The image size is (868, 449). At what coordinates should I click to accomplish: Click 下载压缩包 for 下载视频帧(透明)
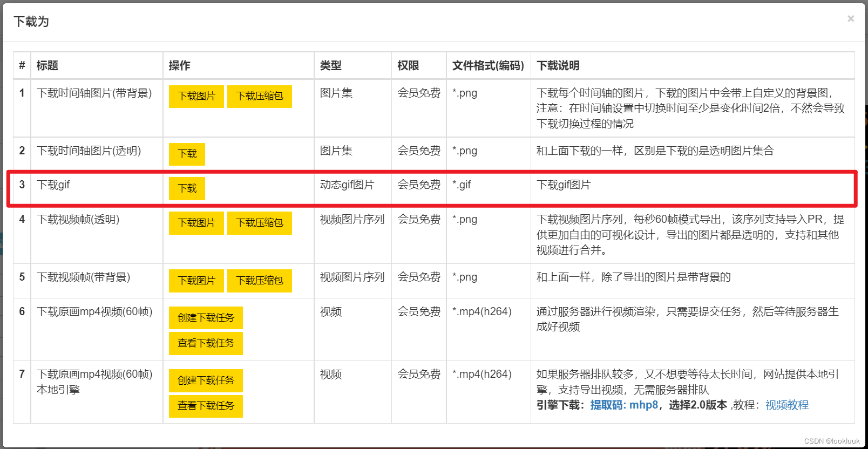[x=260, y=223]
